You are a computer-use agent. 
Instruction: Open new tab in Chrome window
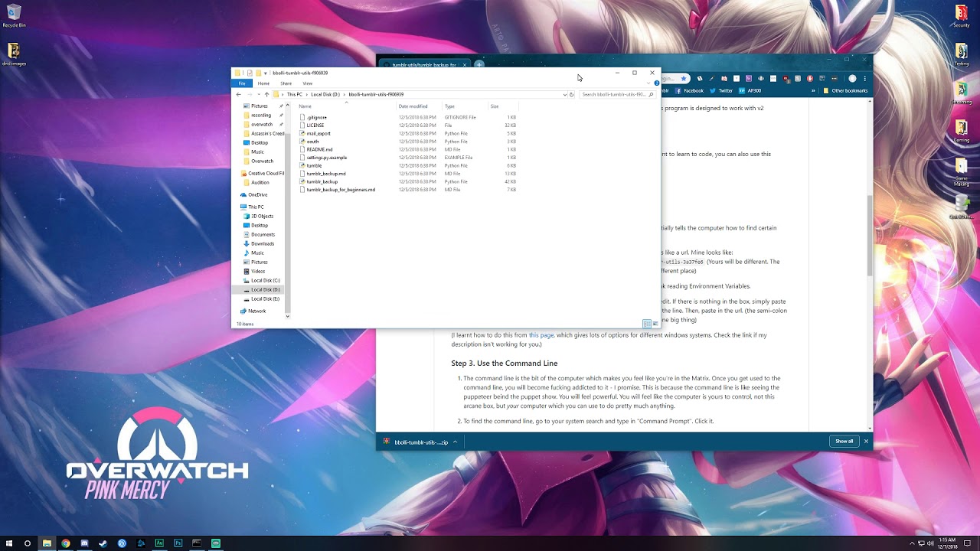(479, 64)
